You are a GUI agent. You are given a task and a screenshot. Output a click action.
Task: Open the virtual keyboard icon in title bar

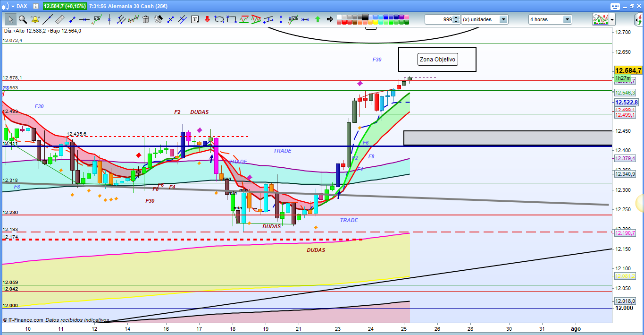[614, 6]
